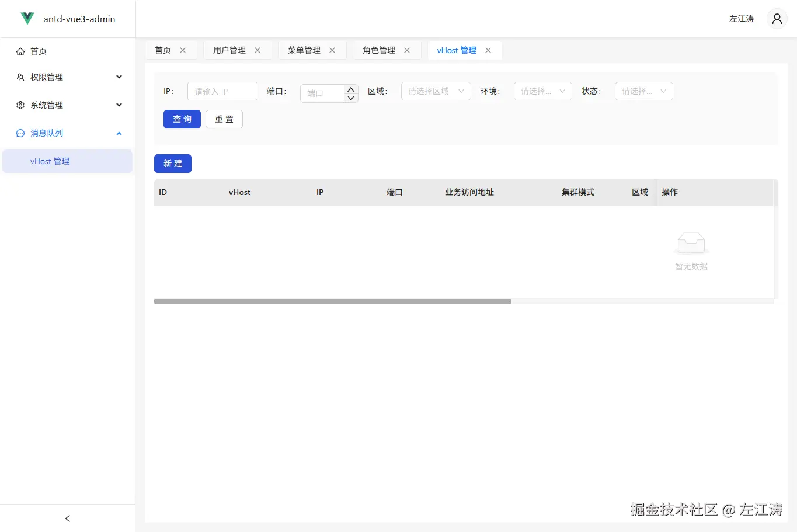Click the 首页 home icon in sidebar
Screen dimensions: 797x532
pyautogui.click(x=20, y=51)
